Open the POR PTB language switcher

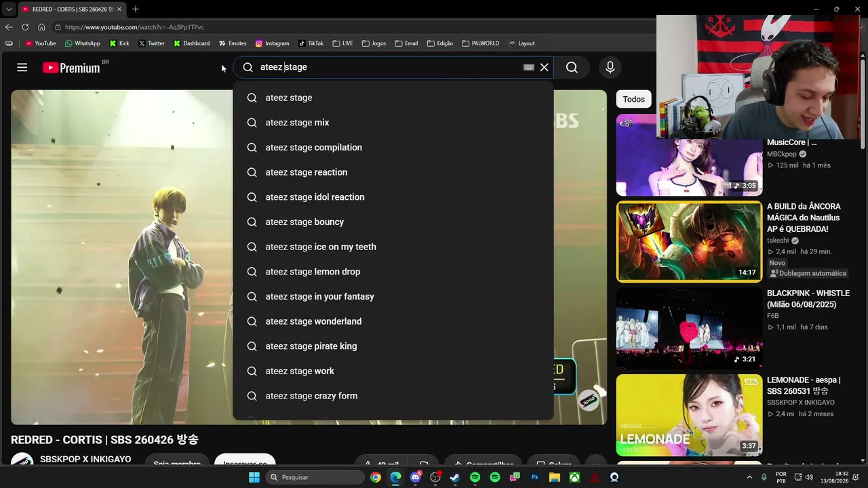[x=781, y=477]
